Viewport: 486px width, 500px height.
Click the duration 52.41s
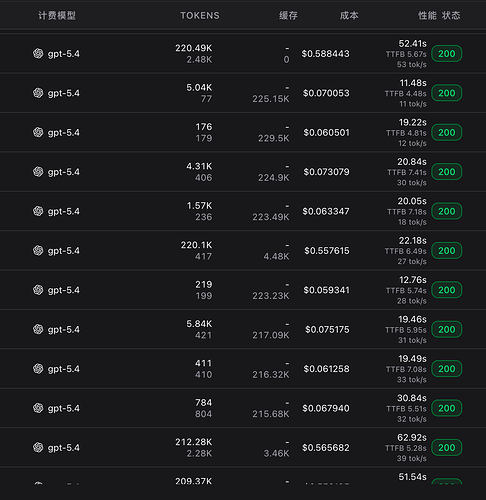413,43
